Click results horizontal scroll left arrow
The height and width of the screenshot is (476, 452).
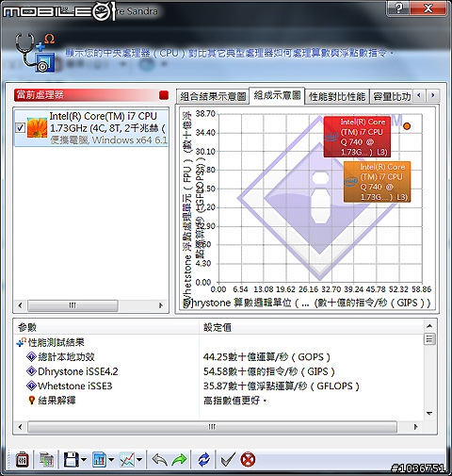click(20, 427)
